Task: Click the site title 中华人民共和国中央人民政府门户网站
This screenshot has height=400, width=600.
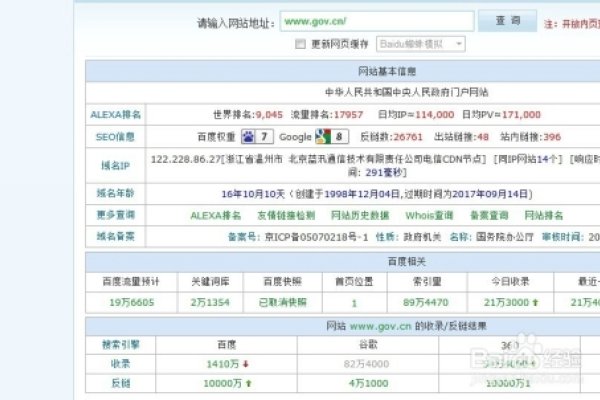Action: coord(406,92)
